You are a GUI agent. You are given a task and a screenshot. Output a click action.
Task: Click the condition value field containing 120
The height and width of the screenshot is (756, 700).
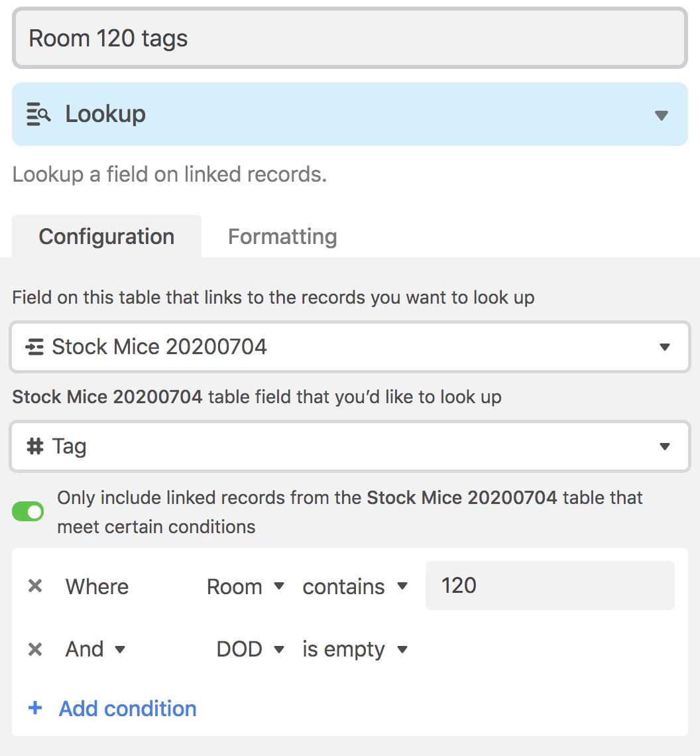(549, 586)
